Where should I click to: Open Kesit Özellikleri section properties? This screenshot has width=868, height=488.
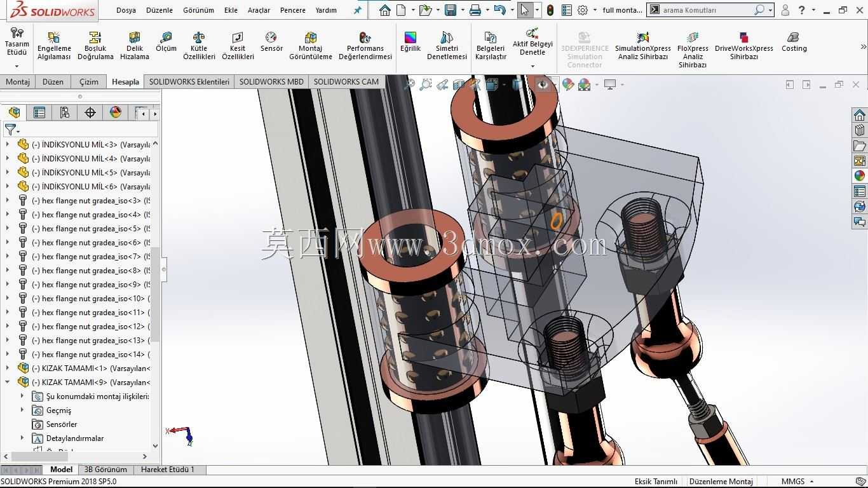pyautogui.click(x=238, y=46)
